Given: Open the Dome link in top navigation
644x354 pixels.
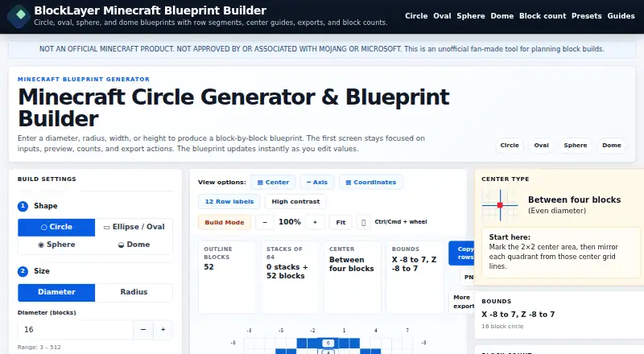Looking at the screenshot, I should point(502,16).
